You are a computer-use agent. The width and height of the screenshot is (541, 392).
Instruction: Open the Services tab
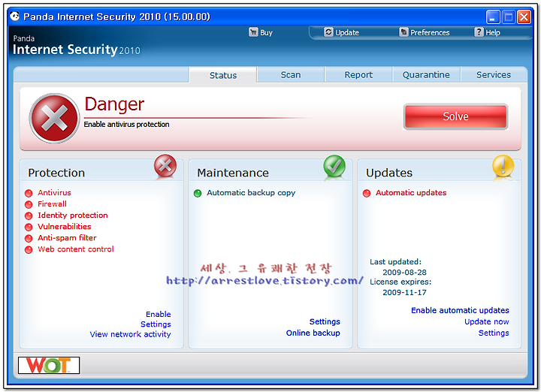(x=494, y=75)
